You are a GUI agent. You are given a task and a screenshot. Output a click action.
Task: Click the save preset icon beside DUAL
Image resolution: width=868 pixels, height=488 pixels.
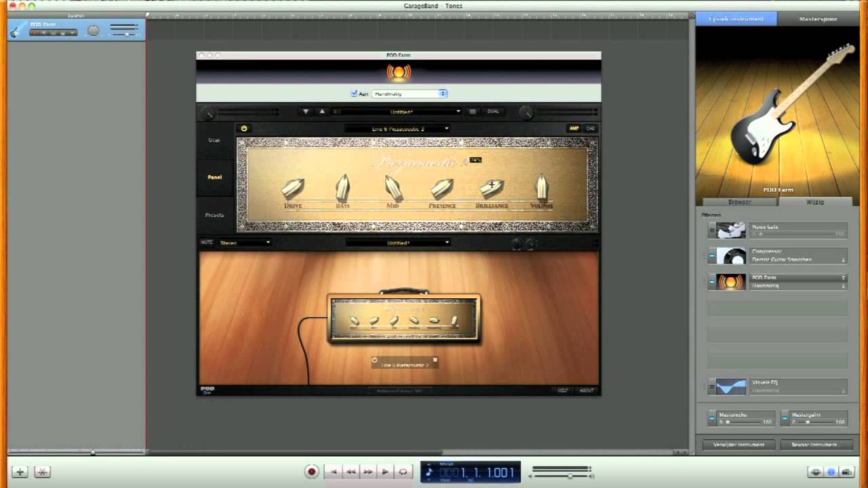tap(473, 111)
